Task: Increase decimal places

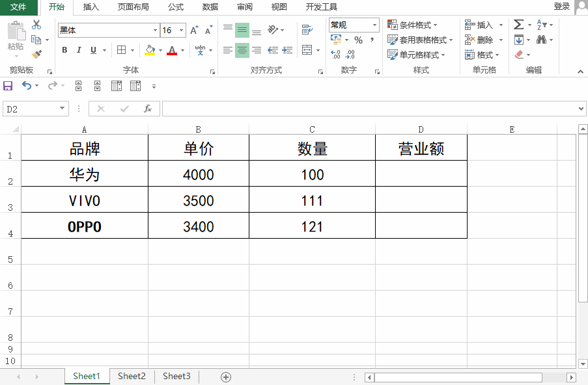Action: pos(335,55)
